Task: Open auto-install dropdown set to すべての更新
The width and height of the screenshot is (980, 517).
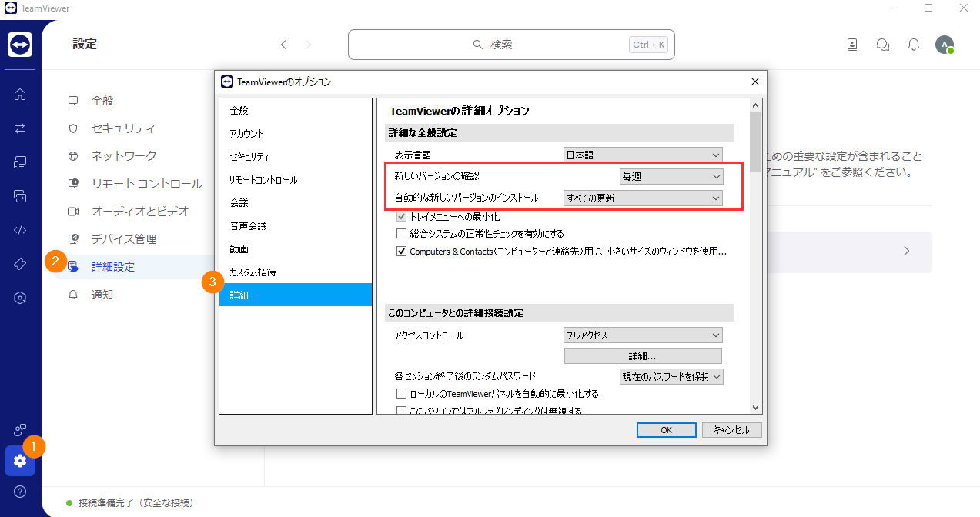Action: [x=643, y=198]
